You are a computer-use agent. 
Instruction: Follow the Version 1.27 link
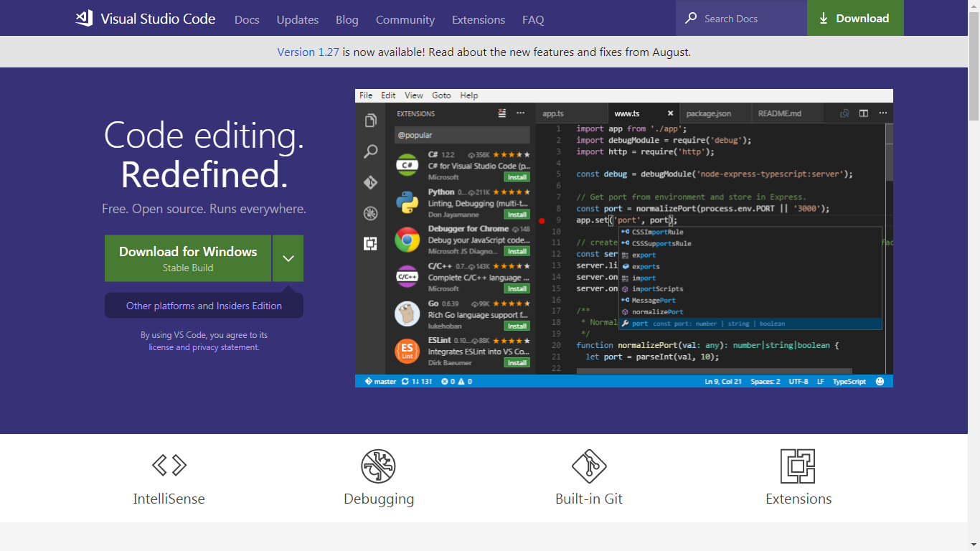click(x=308, y=52)
